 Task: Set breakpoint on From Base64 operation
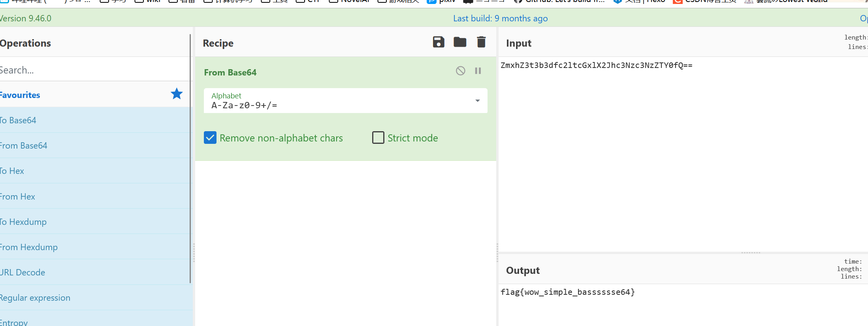click(x=478, y=71)
